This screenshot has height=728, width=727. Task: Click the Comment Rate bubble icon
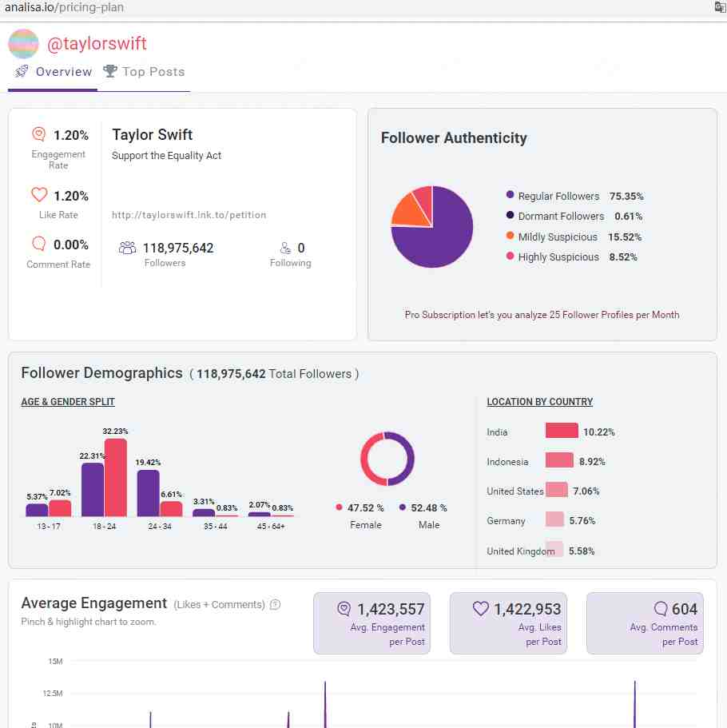click(39, 243)
